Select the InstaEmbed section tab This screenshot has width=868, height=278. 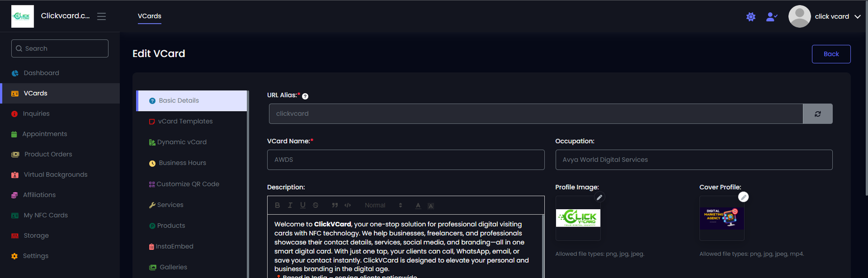click(192, 247)
